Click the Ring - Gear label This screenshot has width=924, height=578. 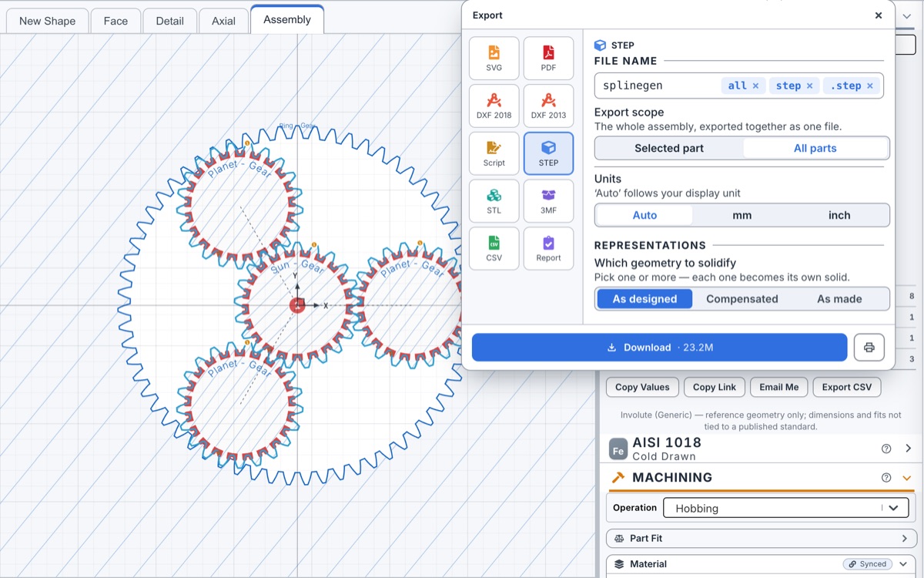297,126
